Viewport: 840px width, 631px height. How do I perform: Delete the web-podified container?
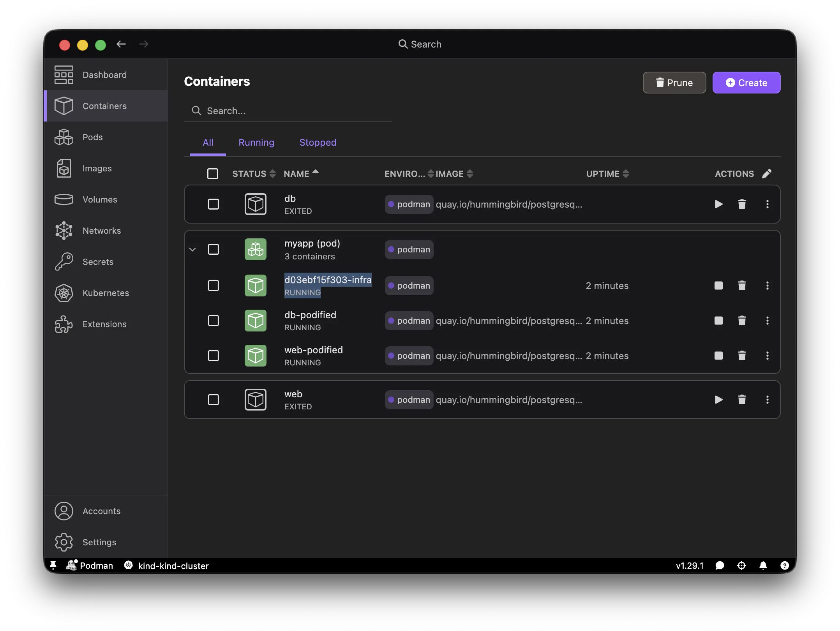tap(742, 356)
